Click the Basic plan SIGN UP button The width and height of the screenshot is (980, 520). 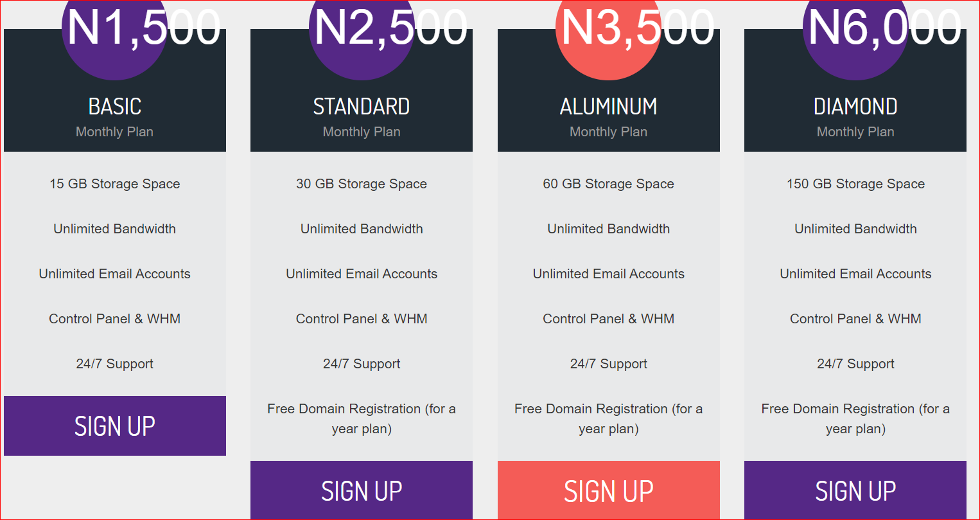[115, 426]
